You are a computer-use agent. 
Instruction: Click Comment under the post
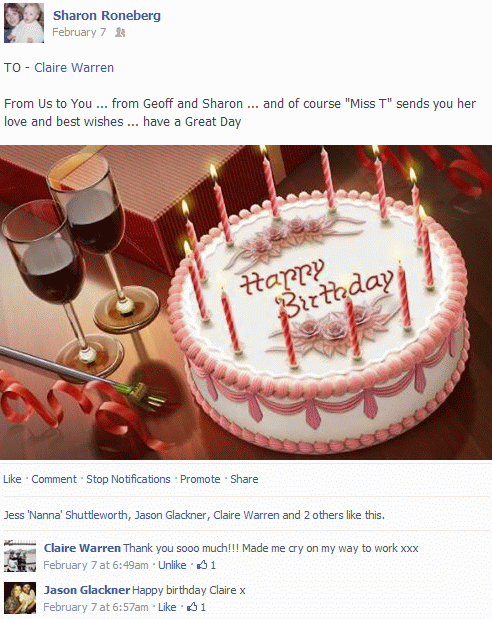(54, 479)
